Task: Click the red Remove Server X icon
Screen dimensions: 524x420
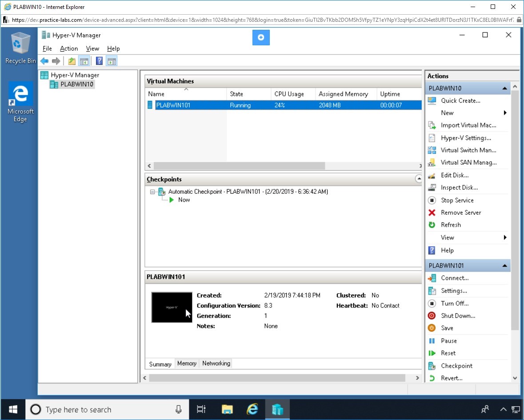Action: click(x=432, y=212)
